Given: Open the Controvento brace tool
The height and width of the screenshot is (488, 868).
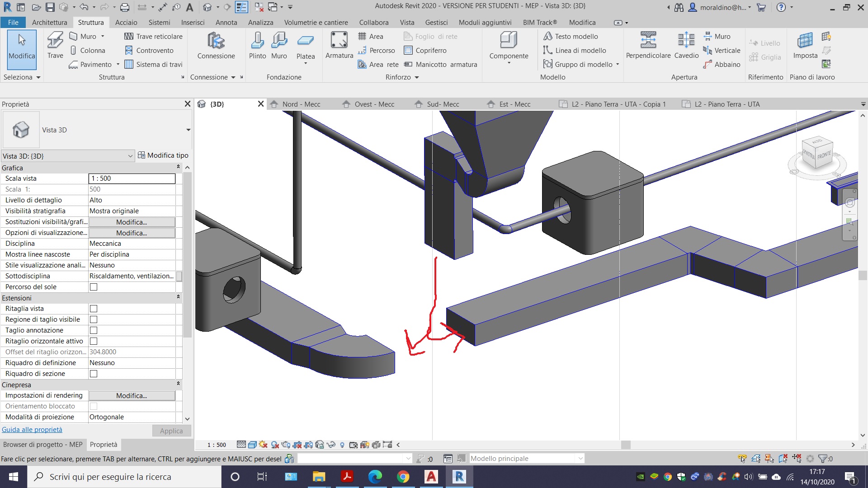Looking at the screenshot, I should point(149,50).
